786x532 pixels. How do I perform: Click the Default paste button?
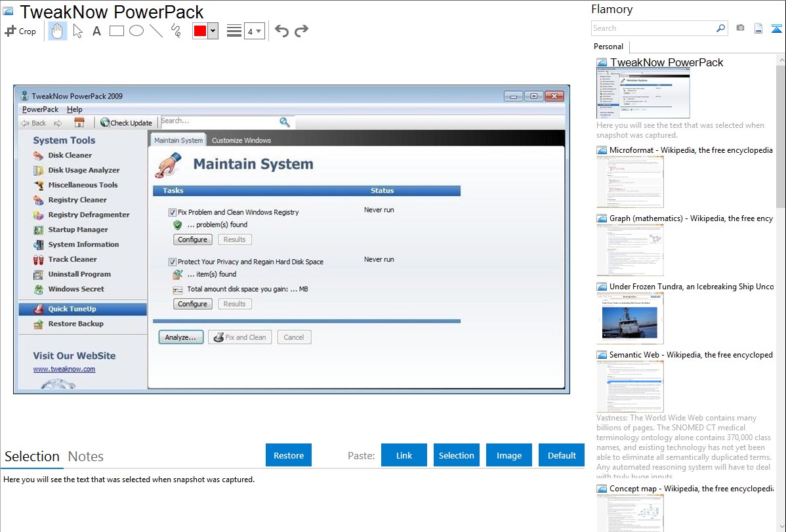(x=562, y=455)
